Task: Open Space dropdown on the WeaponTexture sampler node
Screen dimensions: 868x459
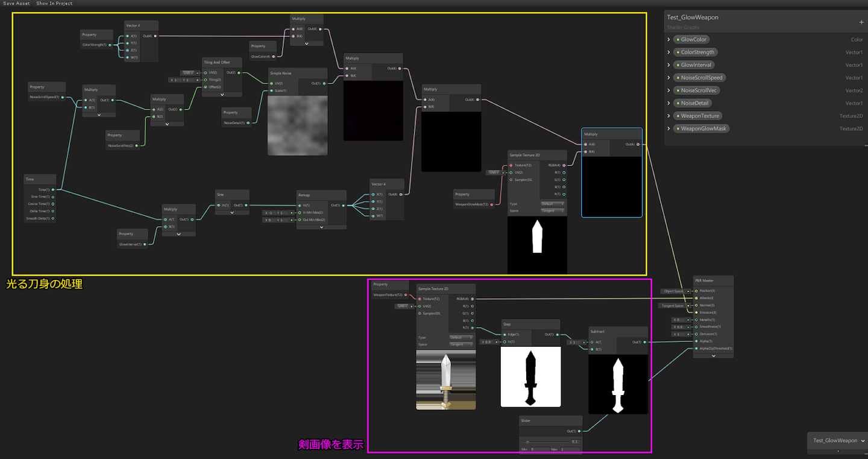Action: click(461, 344)
